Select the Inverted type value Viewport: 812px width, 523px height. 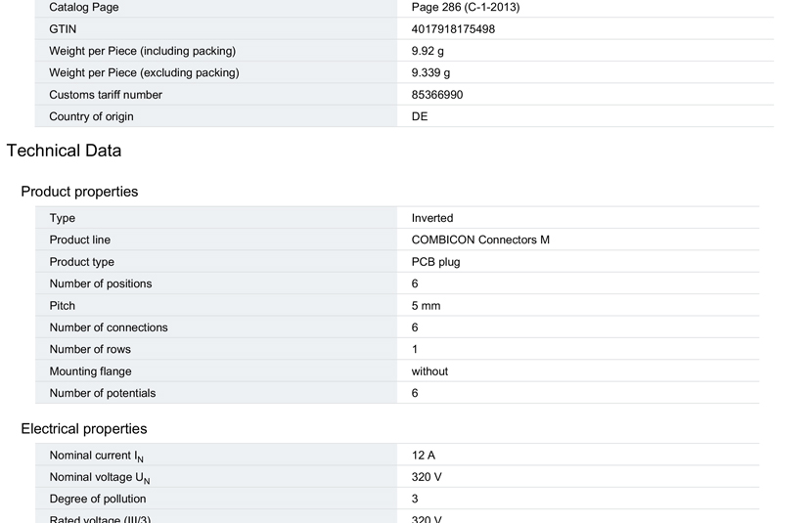(x=432, y=218)
